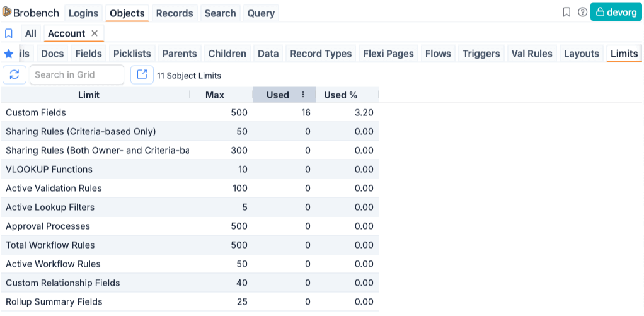Select the Active Workflow Rules row
Image resolution: width=644 pixels, height=316 pixels.
point(189,264)
